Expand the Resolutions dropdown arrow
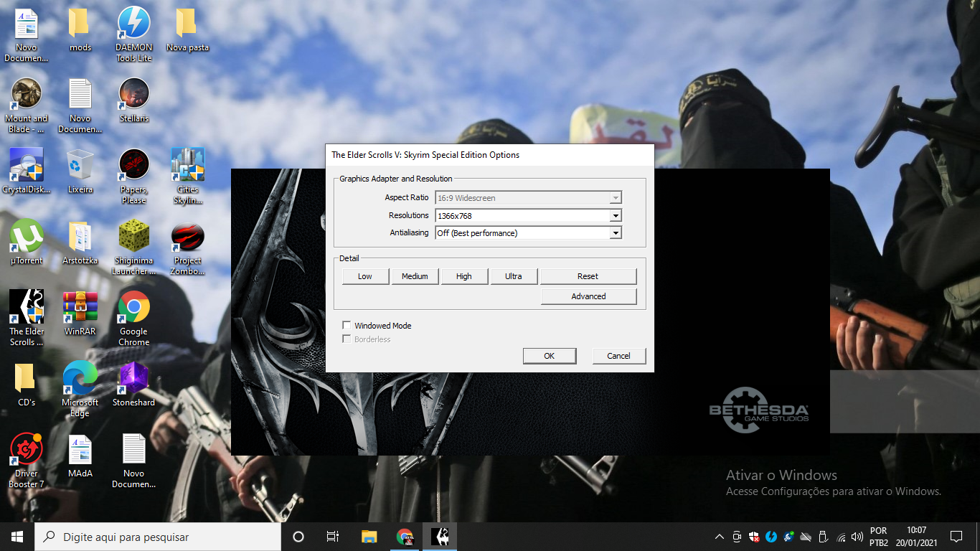Viewport: 980px width, 551px height. point(616,215)
